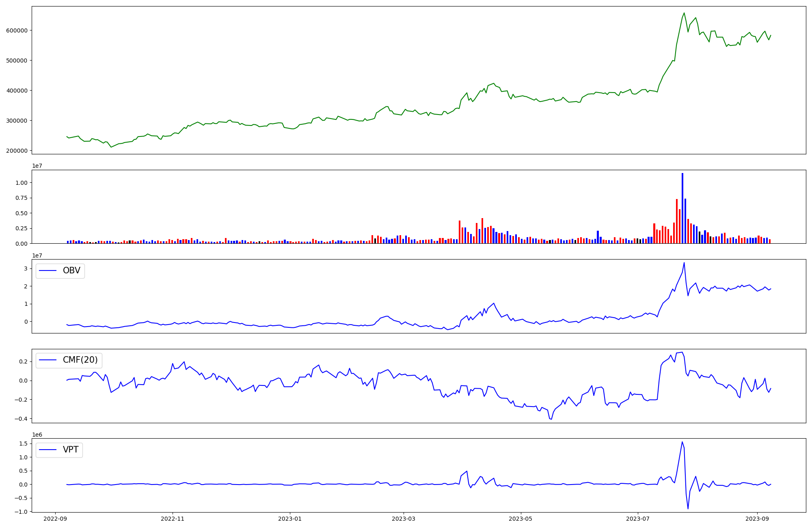Click the 600000 price axis tick label
Viewport: 812px width, 528px height.
[17, 30]
